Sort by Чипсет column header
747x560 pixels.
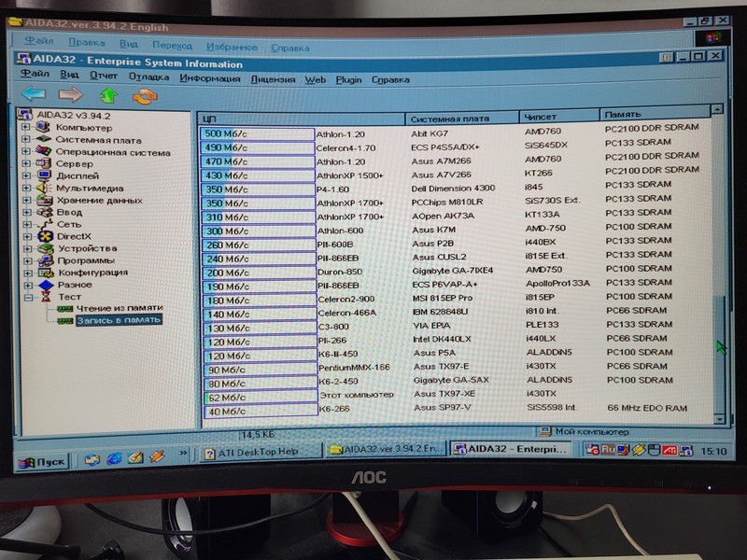tap(559, 116)
